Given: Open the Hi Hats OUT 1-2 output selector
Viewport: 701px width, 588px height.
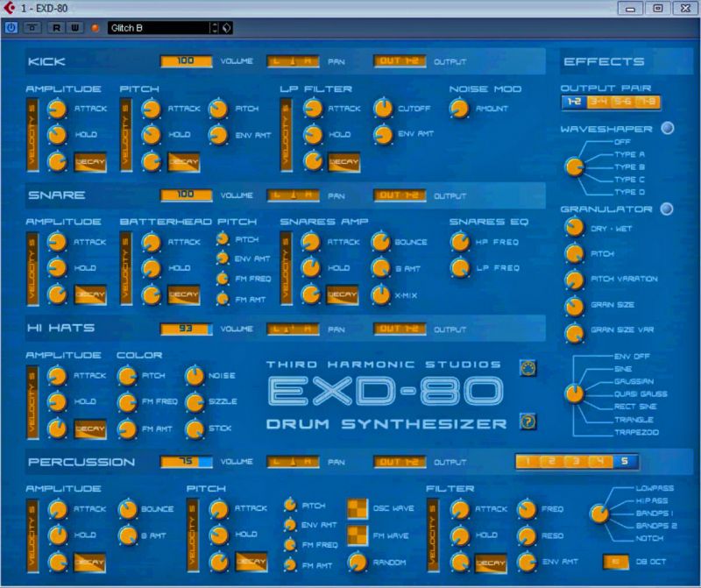Looking at the screenshot, I should click(400, 329).
